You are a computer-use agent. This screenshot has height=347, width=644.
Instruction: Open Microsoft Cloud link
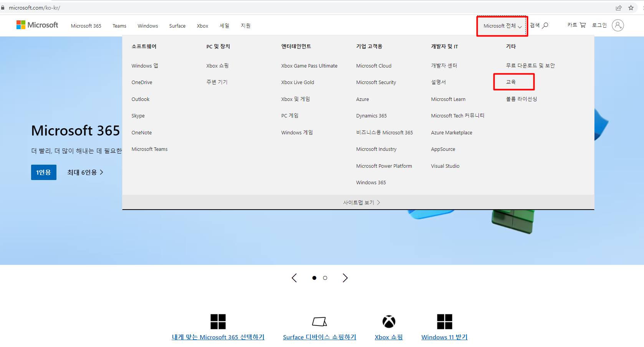[374, 66]
